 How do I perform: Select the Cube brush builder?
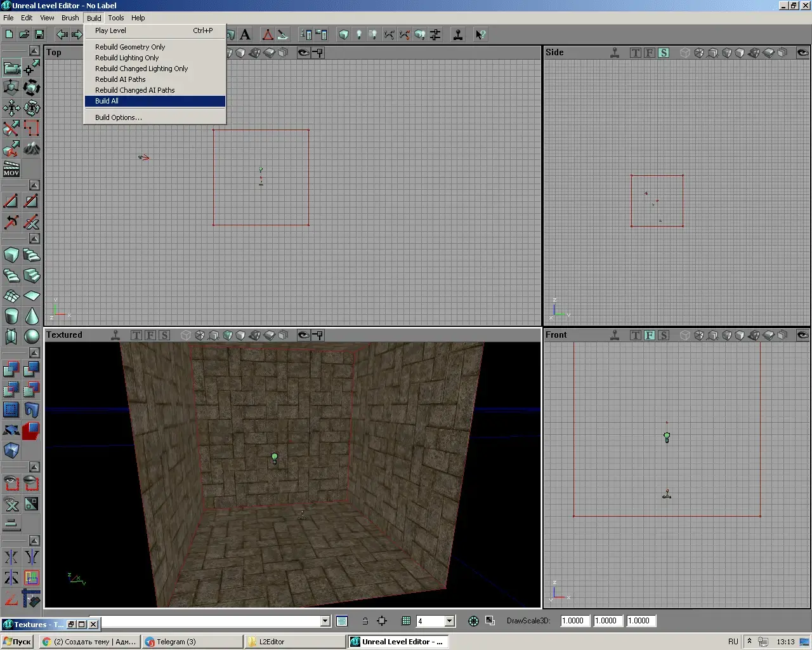[11, 255]
